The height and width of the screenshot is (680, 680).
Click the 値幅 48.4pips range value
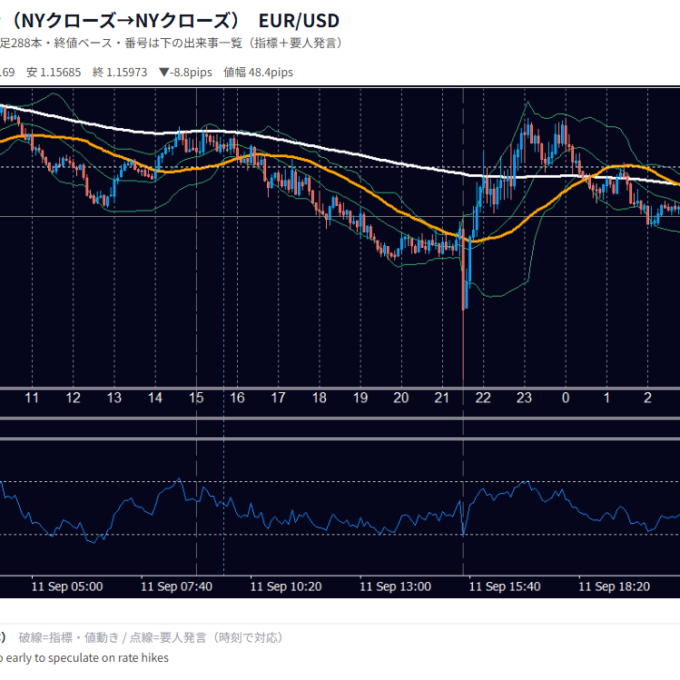click(x=258, y=72)
